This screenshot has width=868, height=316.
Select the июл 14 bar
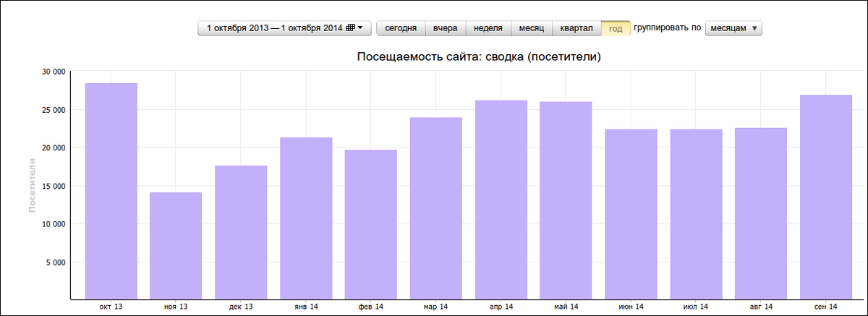pyautogui.click(x=697, y=214)
